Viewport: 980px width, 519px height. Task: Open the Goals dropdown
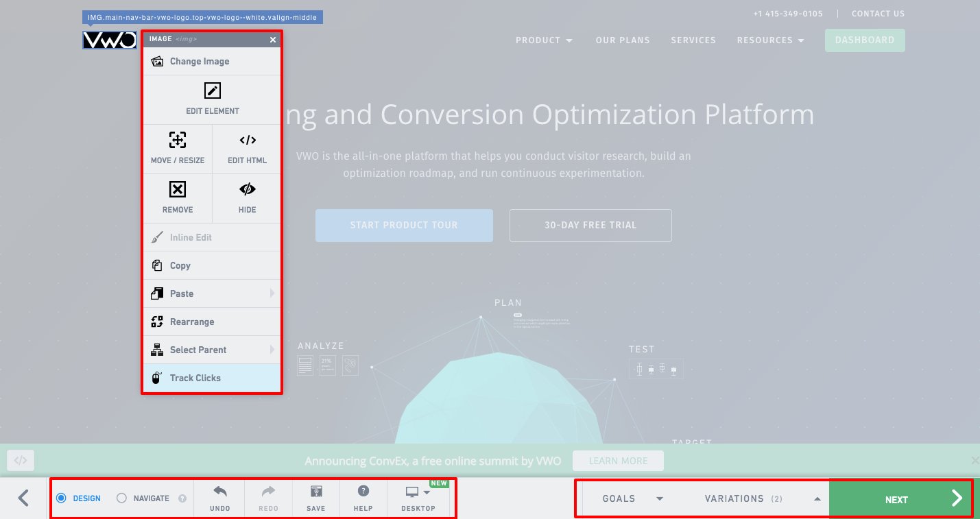[633, 498]
